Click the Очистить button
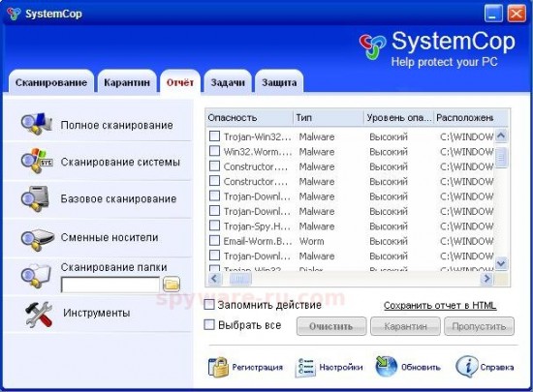Screen dimensions: 533x392 pos(331,326)
